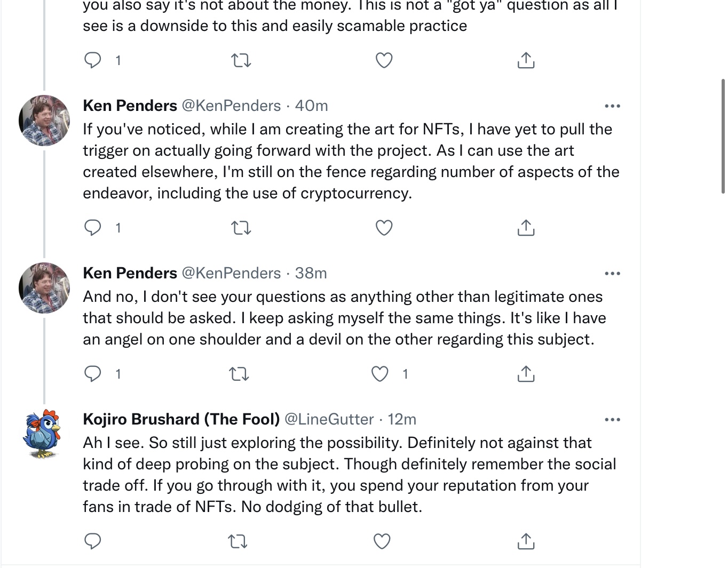Retweet Ken Penders' 40m NFT tweet

[241, 228]
